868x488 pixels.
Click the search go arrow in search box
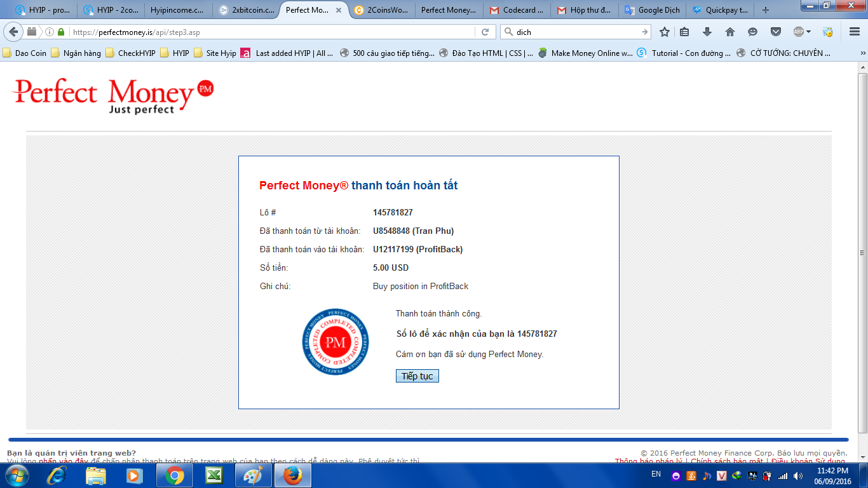646,32
